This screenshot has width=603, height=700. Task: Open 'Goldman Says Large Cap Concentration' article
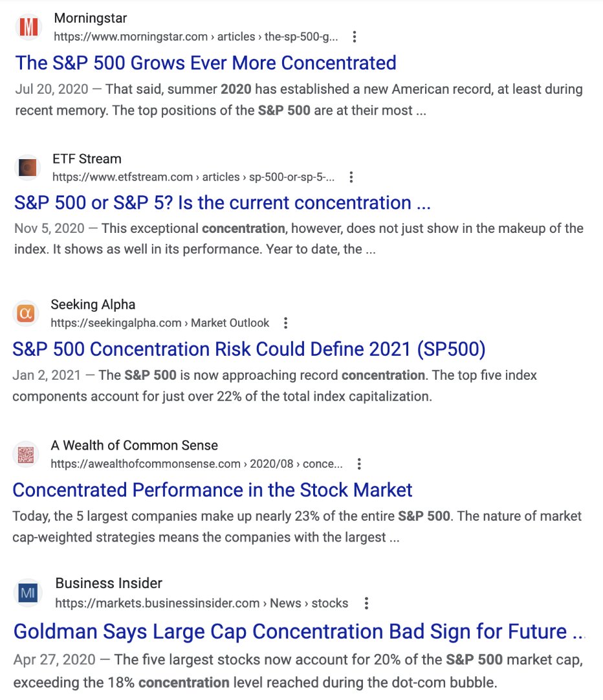pyautogui.click(x=299, y=631)
